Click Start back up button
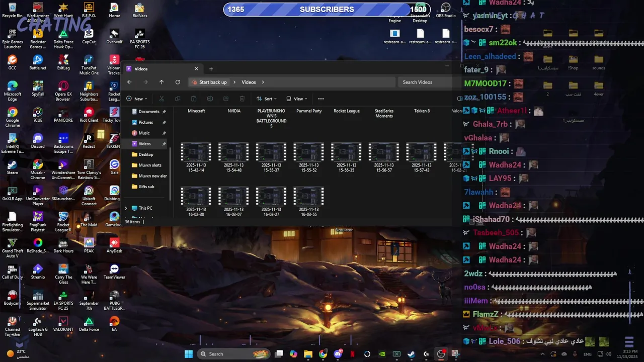 210,82
